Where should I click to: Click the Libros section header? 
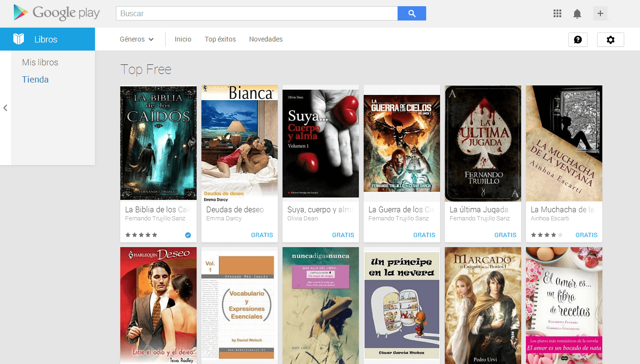point(47,39)
